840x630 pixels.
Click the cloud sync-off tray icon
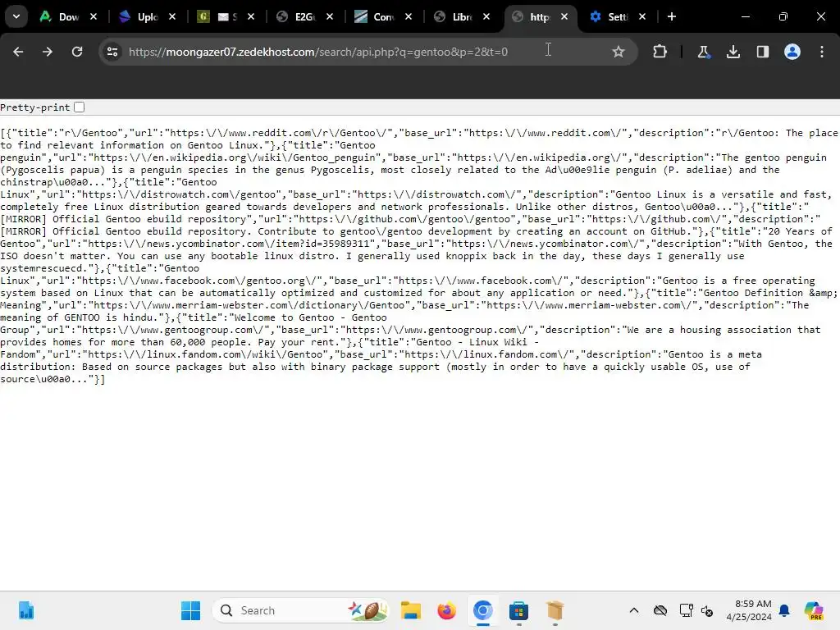point(660,610)
